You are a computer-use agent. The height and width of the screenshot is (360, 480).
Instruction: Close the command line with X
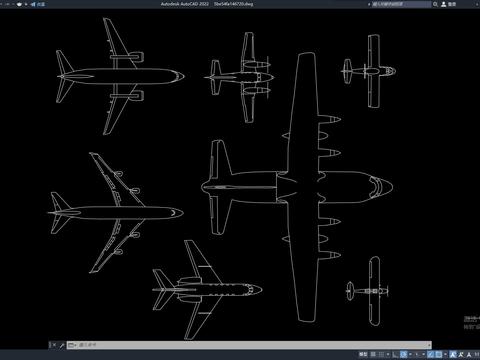pos(53,345)
